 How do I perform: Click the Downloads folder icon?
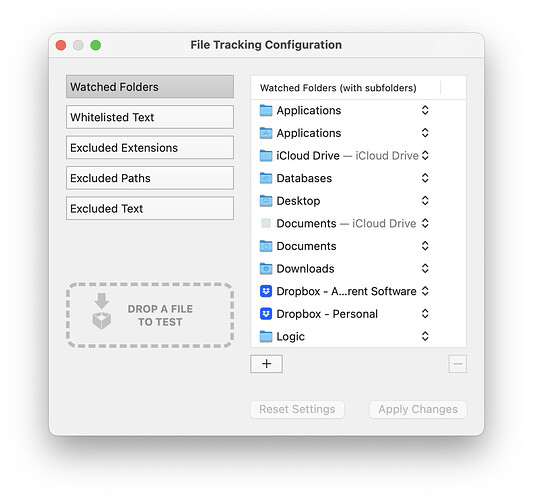(266, 269)
